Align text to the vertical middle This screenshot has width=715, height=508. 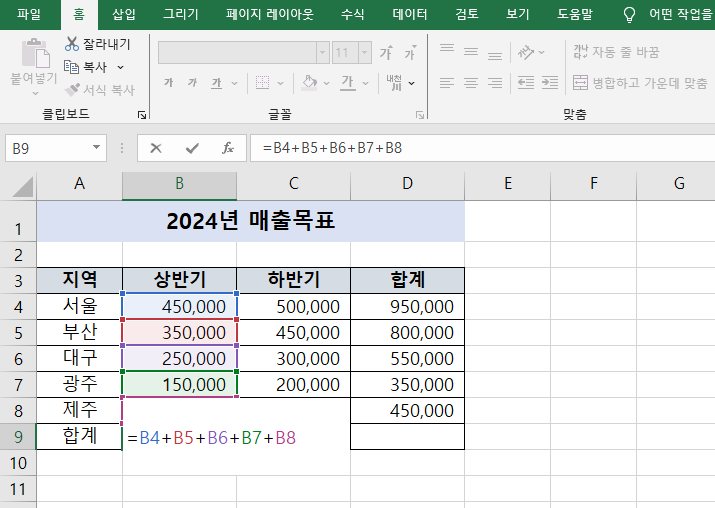click(471, 52)
